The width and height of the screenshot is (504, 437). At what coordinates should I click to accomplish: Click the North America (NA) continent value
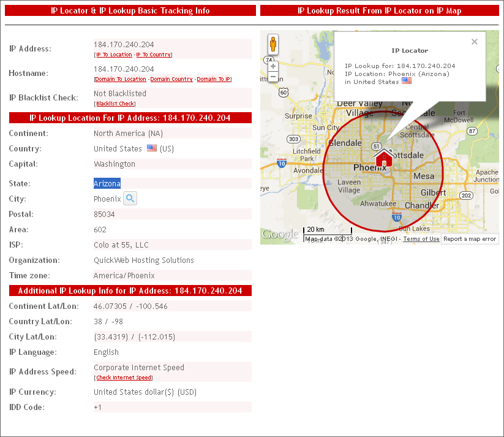point(128,133)
